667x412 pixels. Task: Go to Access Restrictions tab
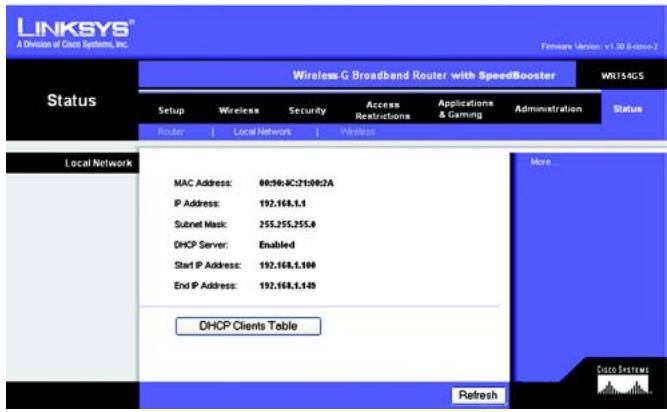point(382,111)
